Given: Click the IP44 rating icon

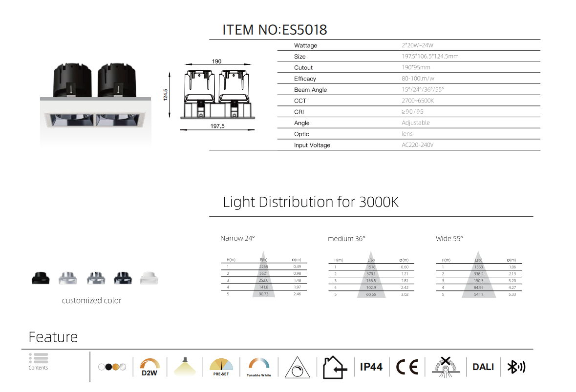Looking at the screenshot, I should click(371, 367).
